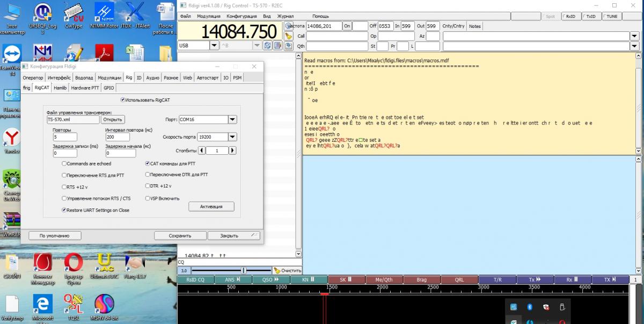The height and width of the screenshot is (324, 644).
Task: Enable the Commands are echoed checkbox
Action: pos(64,163)
